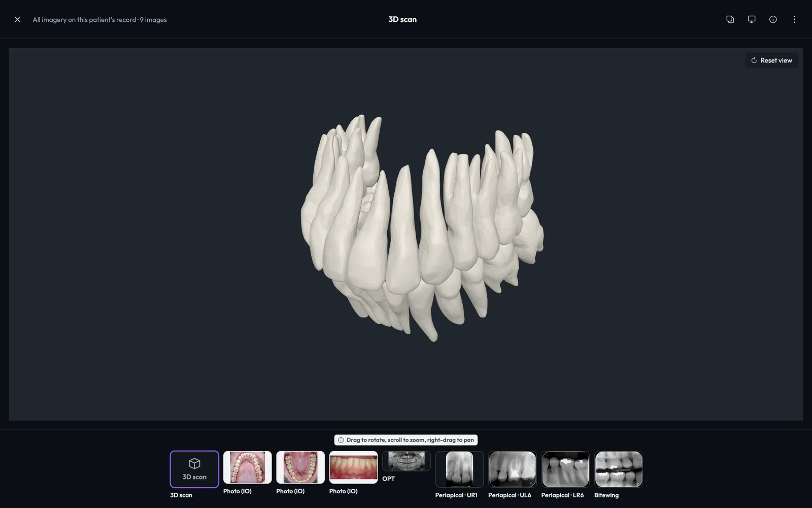
Task: Open the OPT panoramic thumbnail
Action: (407, 461)
